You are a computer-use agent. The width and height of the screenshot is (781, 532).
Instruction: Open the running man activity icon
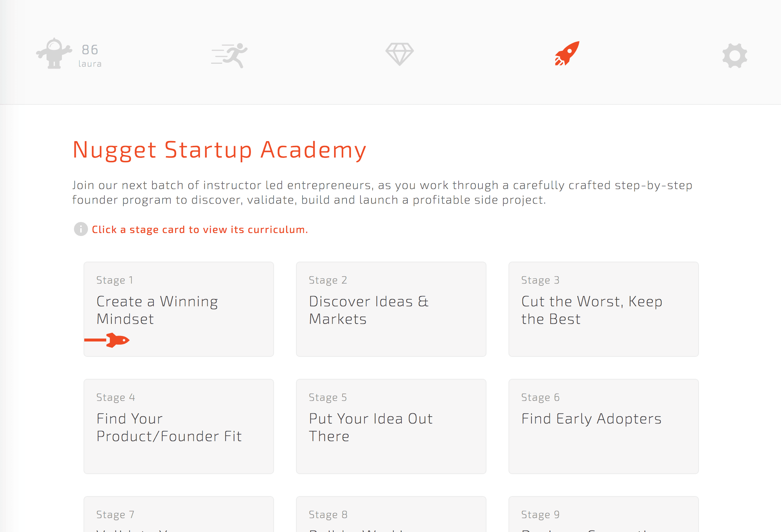[x=230, y=55]
